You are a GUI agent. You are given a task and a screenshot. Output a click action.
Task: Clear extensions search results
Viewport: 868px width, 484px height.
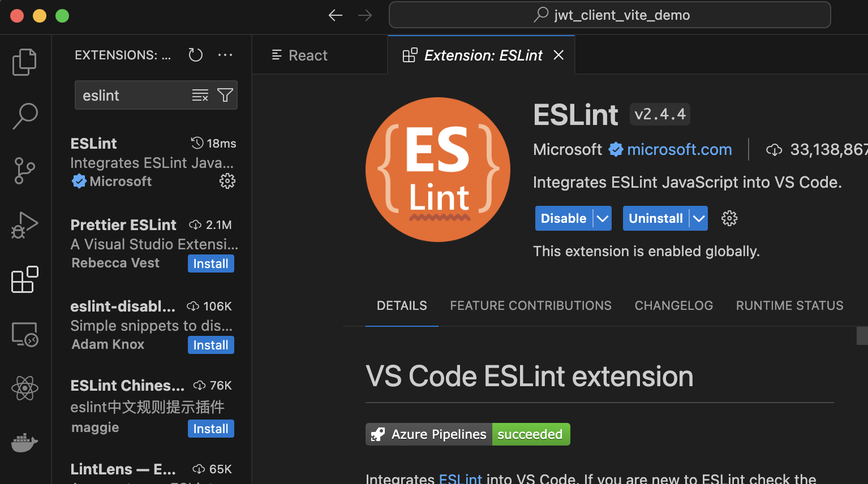pos(200,95)
